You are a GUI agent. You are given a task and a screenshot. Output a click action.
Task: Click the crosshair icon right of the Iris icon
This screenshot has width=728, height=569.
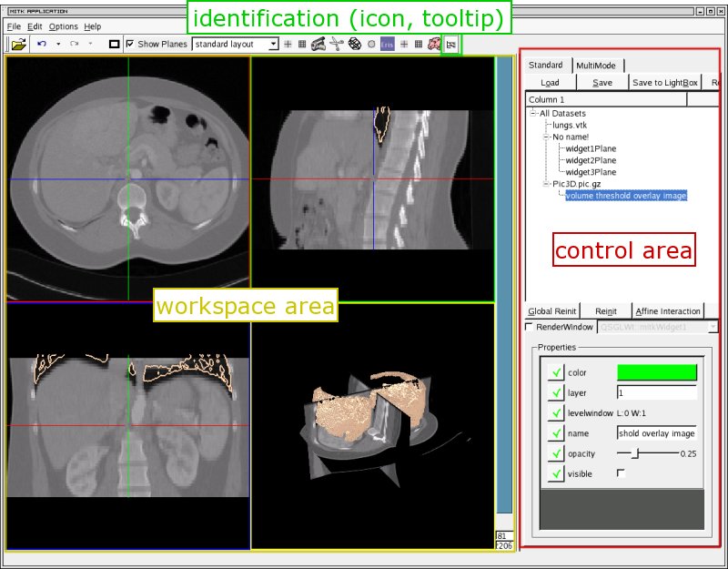point(404,44)
